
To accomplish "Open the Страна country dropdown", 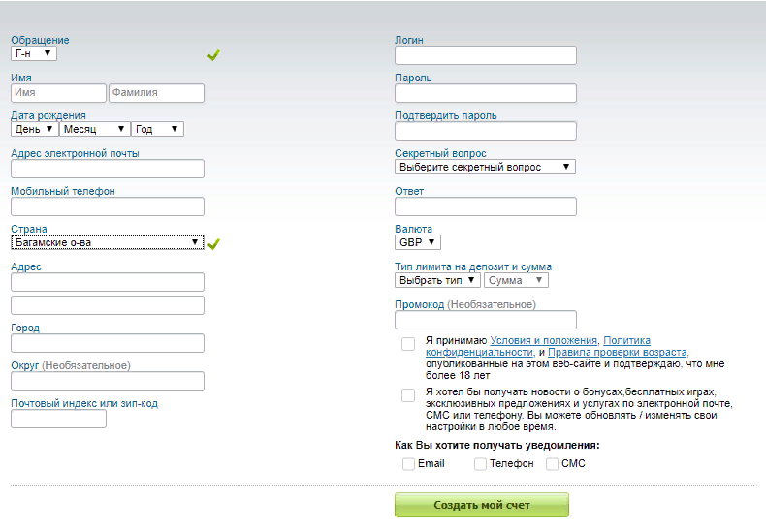I will pos(107,242).
